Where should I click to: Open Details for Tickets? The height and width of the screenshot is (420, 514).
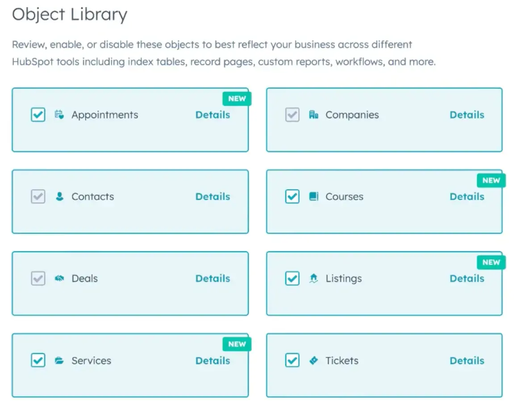click(x=467, y=361)
